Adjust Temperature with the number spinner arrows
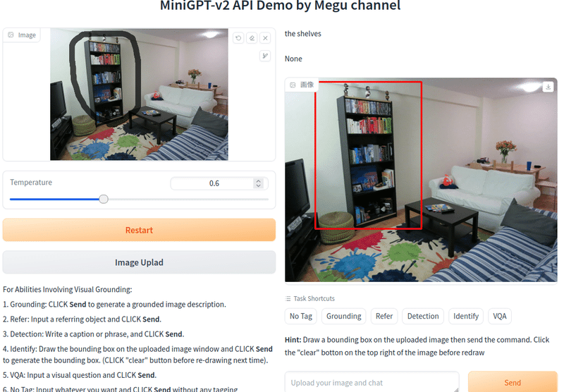564x392 pixels. coord(258,183)
